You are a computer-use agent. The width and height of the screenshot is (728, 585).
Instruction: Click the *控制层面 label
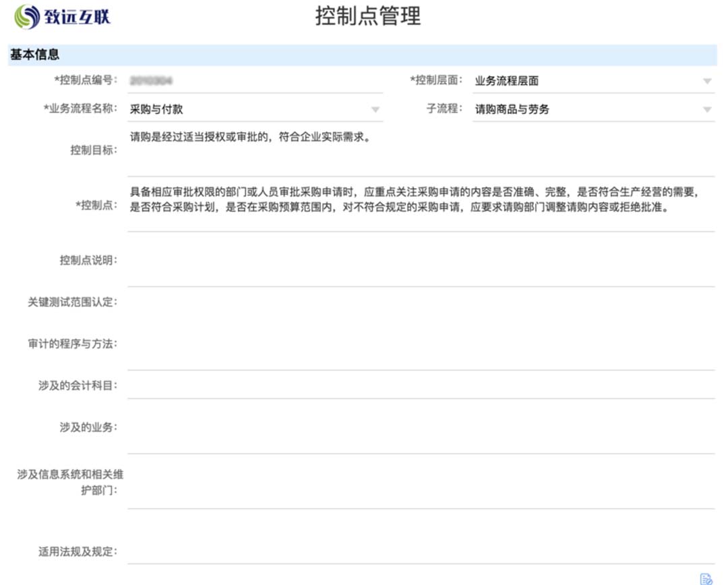(436, 80)
